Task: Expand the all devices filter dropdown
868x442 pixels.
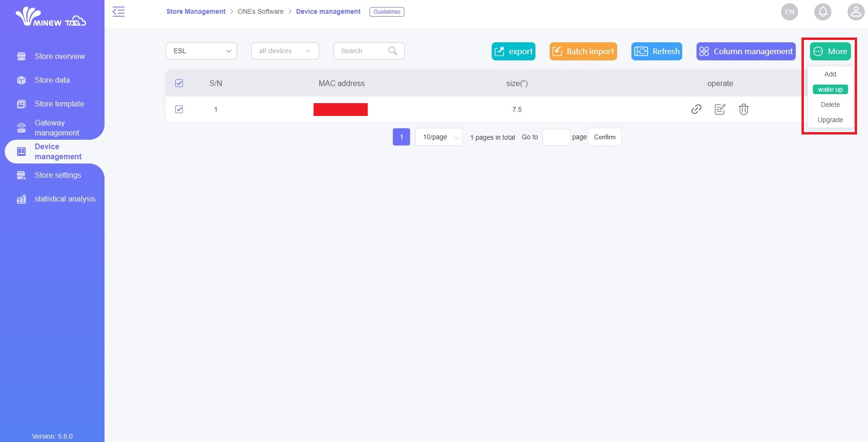Action: [x=285, y=51]
